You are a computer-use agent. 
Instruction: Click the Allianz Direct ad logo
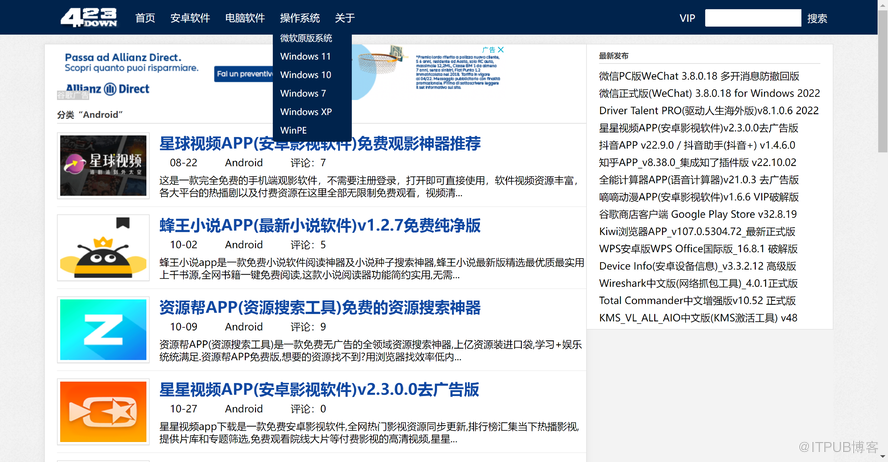tap(108, 89)
